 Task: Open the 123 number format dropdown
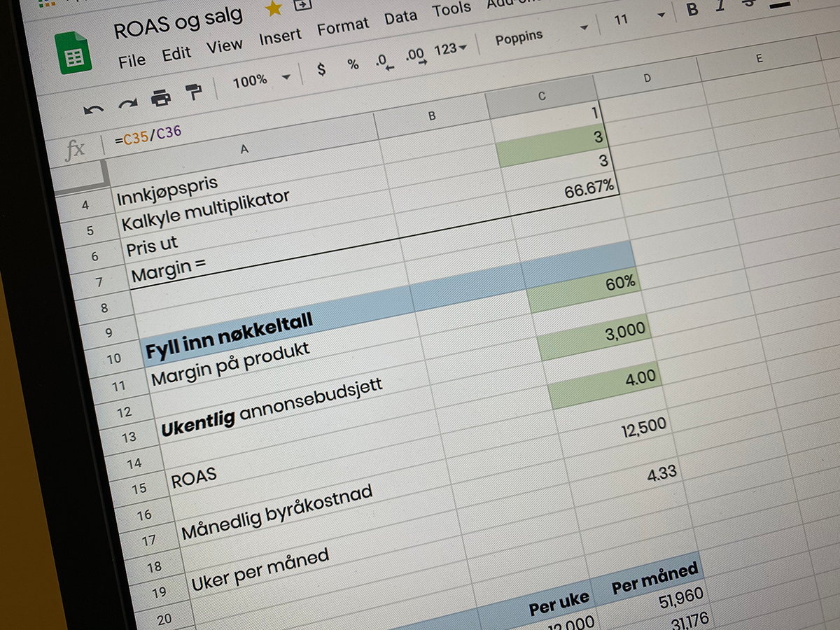pos(451,50)
